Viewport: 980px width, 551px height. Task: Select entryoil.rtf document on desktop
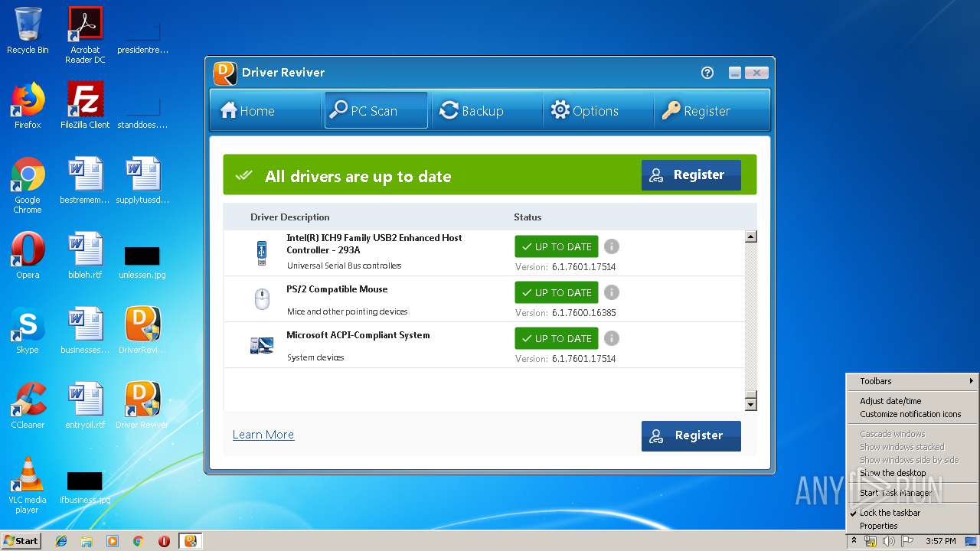click(85, 406)
